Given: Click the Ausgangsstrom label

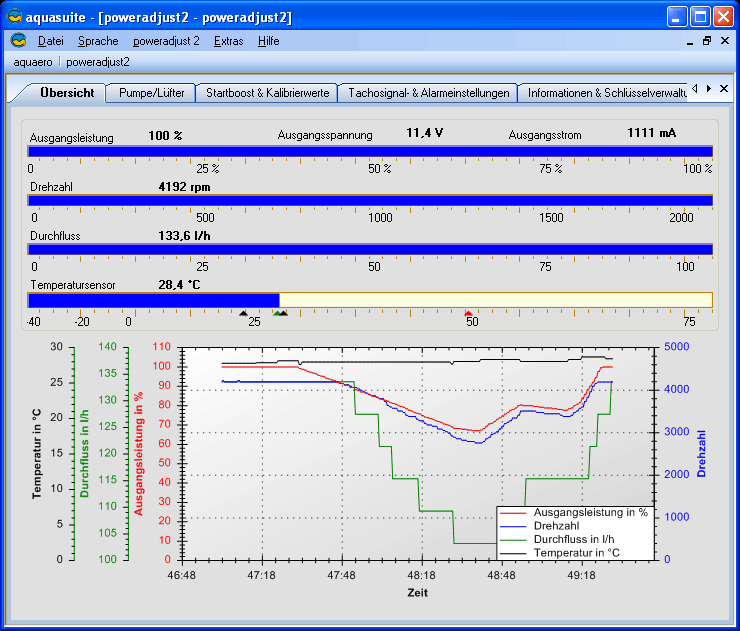Looking at the screenshot, I should (x=545, y=135).
